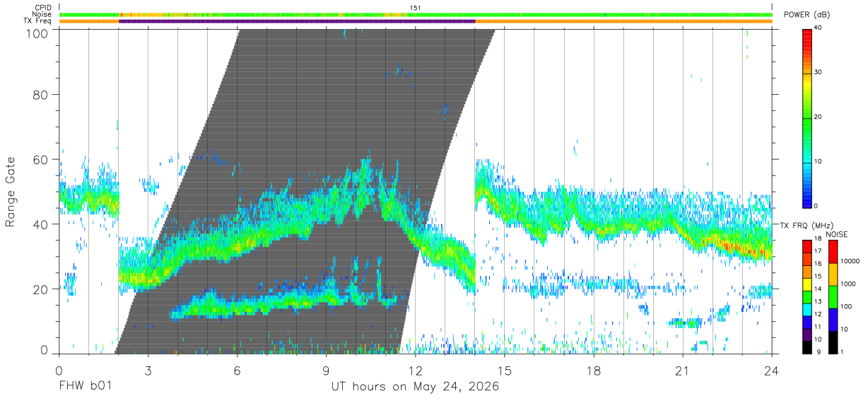This screenshot has width=868, height=401.
Task: Click the CPID value '151'
Action: [x=416, y=8]
